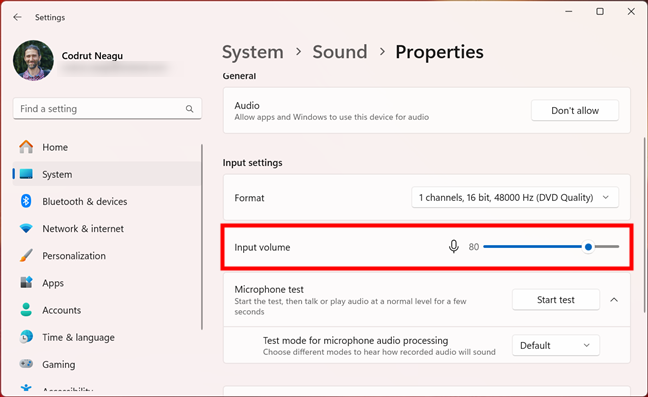Image resolution: width=648 pixels, height=397 pixels.
Task: Click the Properties breadcrumb title
Action: point(439,52)
